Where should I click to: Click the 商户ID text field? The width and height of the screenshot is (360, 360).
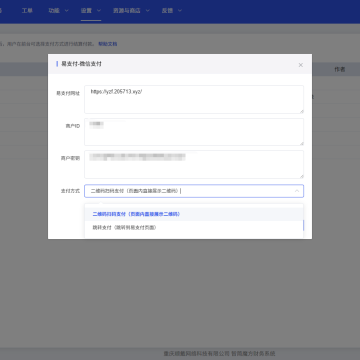click(x=194, y=132)
